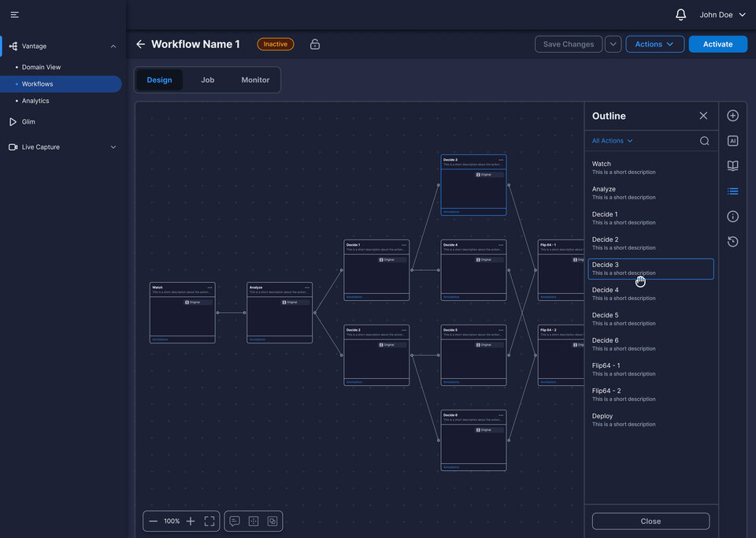Click fit-to-screen icon in zoom toolbar
The height and width of the screenshot is (538, 756).
coord(209,521)
